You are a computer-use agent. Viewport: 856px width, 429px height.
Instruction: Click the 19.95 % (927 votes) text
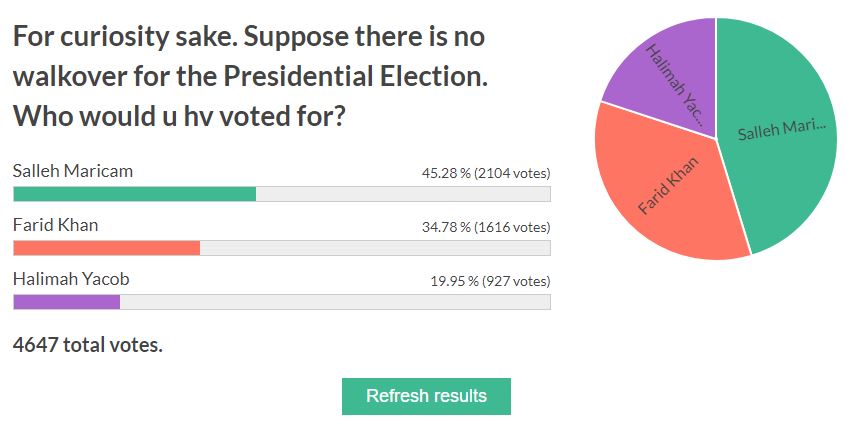490,281
